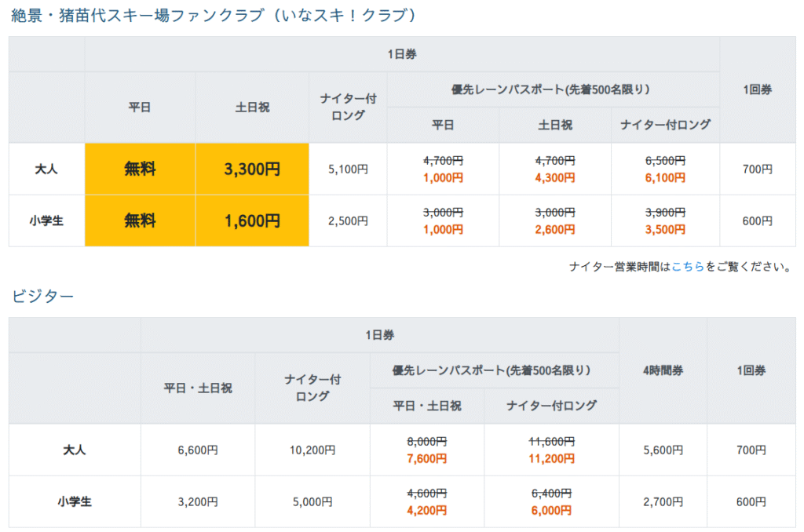Click the 5,100円 ナイター付ロング price
The width and height of the screenshot is (804, 532).
[348, 169]
